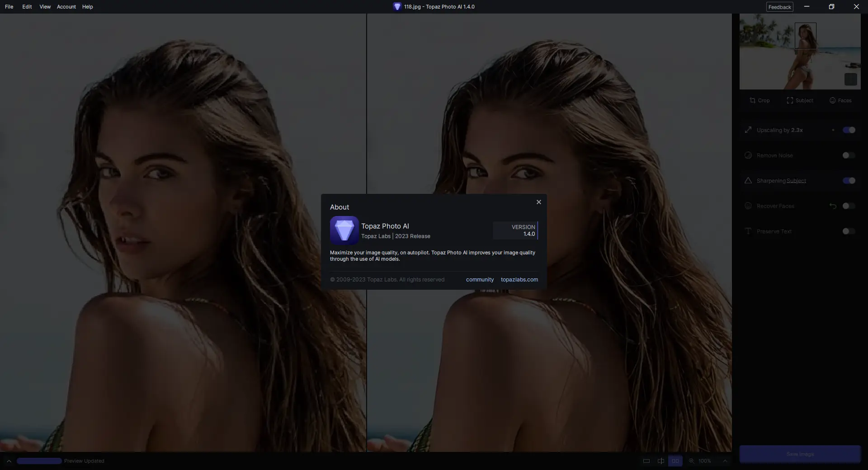Image resolution: width=868 pixels, height=470 pixels.
Task: Click the Topaz gem icon in title bar
Action: point(397,7)
